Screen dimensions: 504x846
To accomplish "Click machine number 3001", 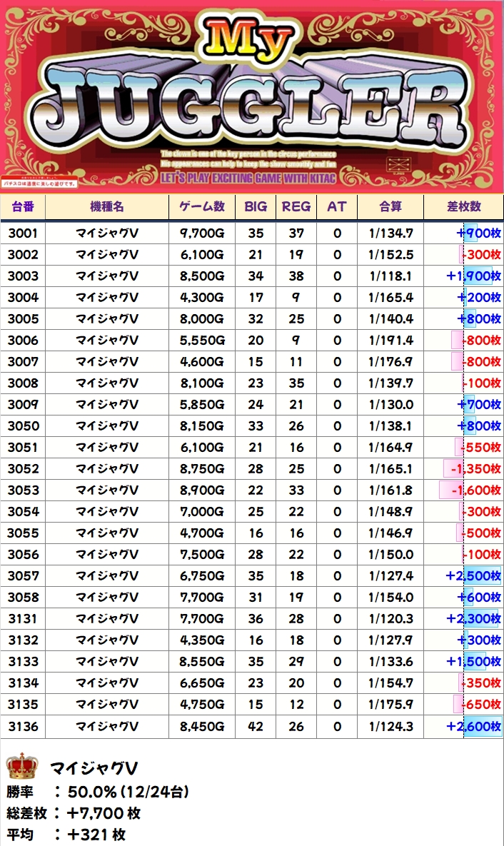I will click(23, 233).
